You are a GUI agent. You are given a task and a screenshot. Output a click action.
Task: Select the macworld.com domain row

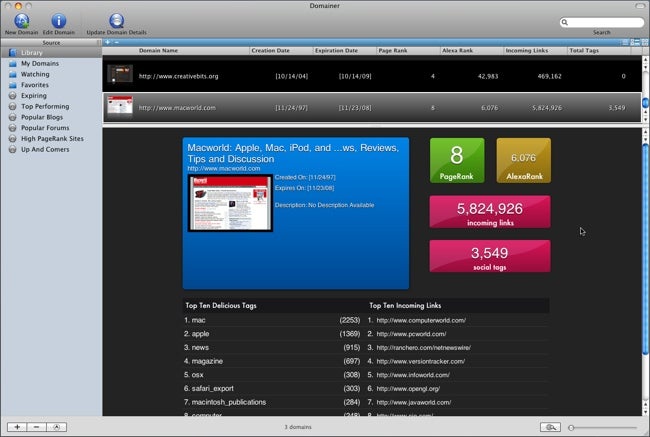tap(372, 107)
